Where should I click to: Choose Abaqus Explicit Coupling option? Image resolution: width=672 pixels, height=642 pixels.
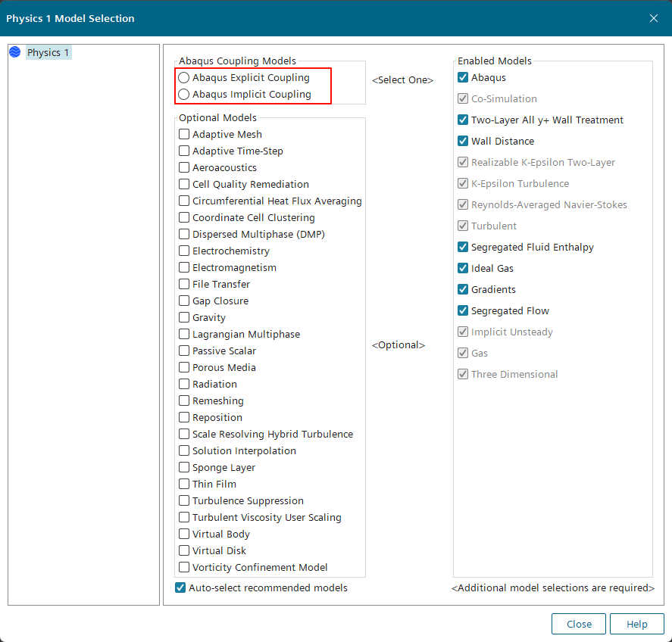point(184,78)
